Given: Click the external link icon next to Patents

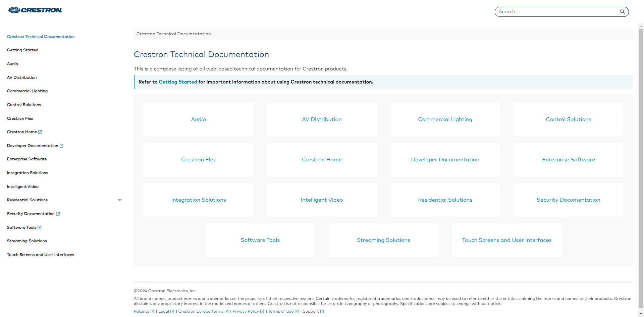Looking at the screenshot, I should 152,311.
